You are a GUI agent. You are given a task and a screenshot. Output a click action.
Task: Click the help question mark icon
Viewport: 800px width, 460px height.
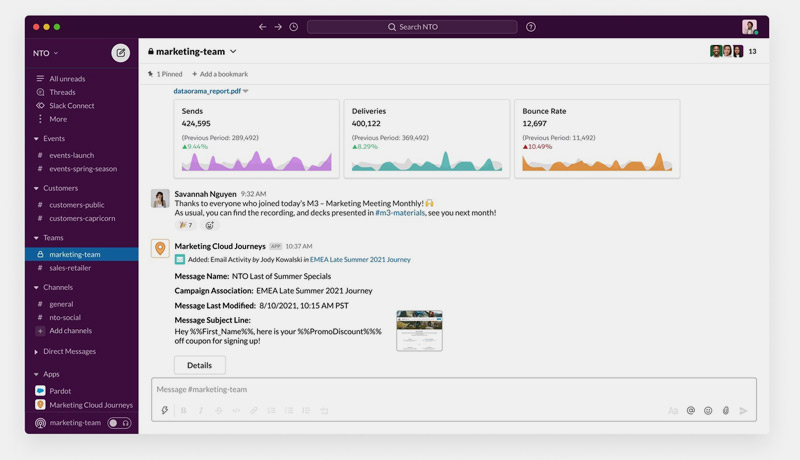(531, 27)
